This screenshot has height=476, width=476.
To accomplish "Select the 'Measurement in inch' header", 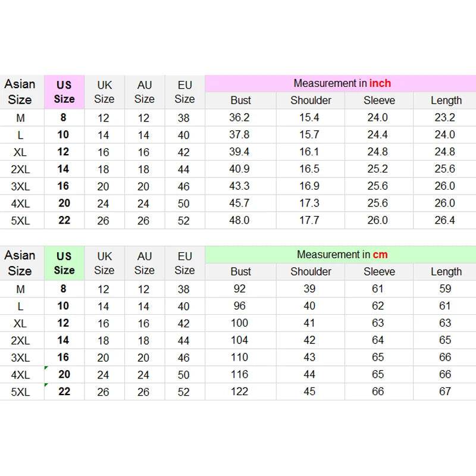I will click(342, 83).
